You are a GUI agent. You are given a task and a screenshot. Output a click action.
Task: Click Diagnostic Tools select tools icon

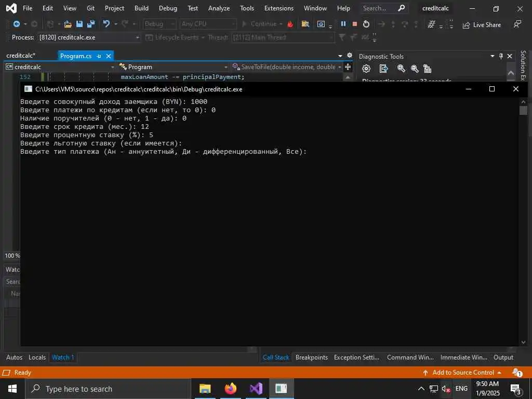coord(383,69)
